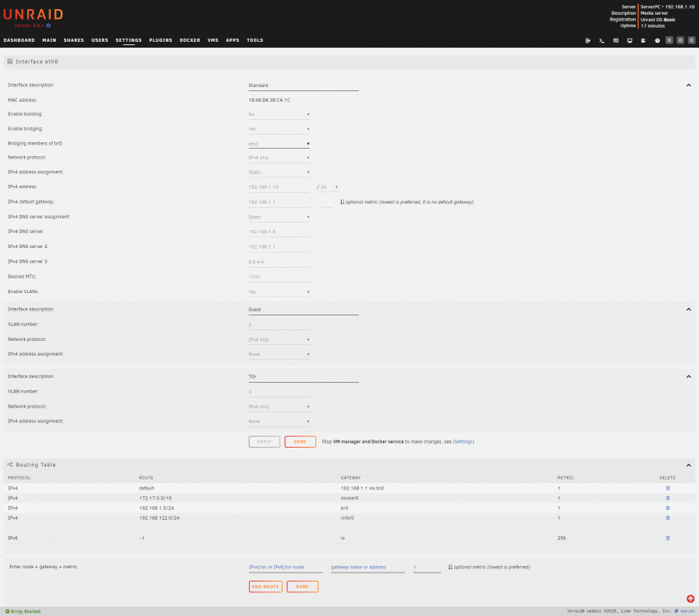Viewport: 699px width, 616px height.
Task: Click the feedback icon in the header
Action: [x=616, y=40]
